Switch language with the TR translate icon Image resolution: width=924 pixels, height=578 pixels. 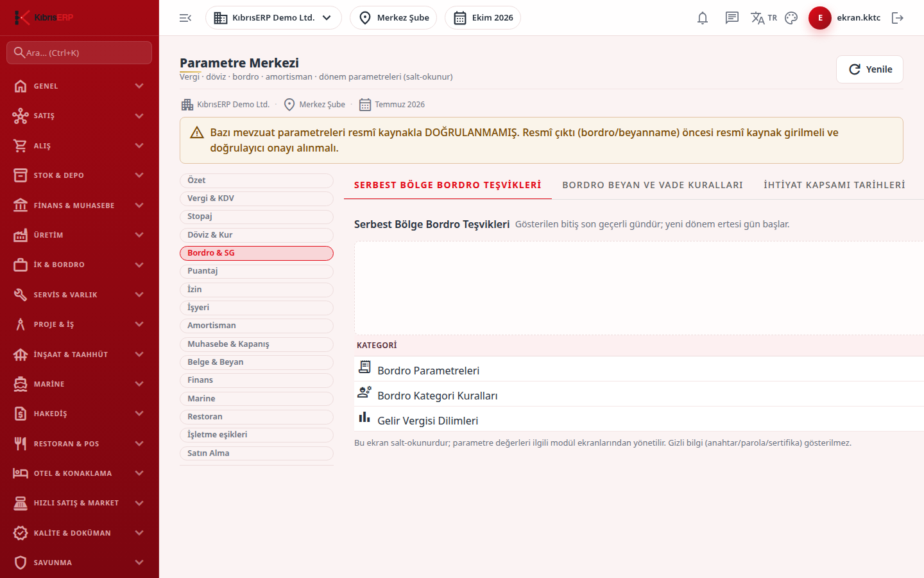click(x=764, y=18)
